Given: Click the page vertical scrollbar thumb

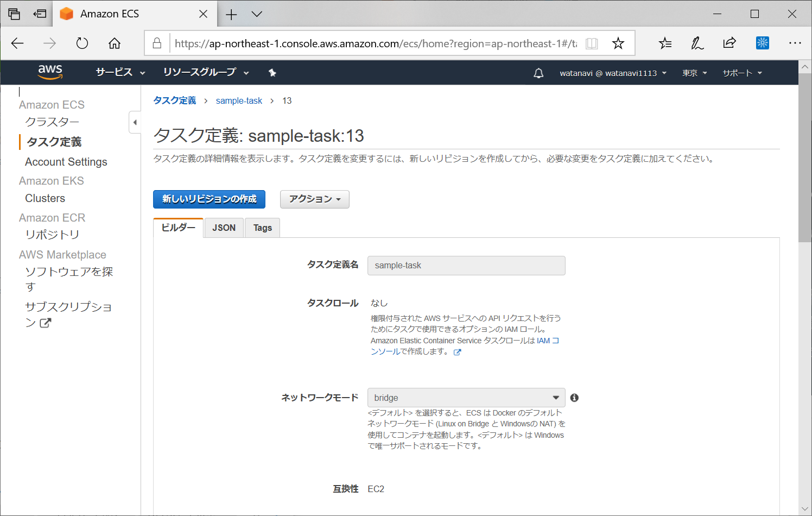Looking at the screenshot, I should tap(805, 158).
